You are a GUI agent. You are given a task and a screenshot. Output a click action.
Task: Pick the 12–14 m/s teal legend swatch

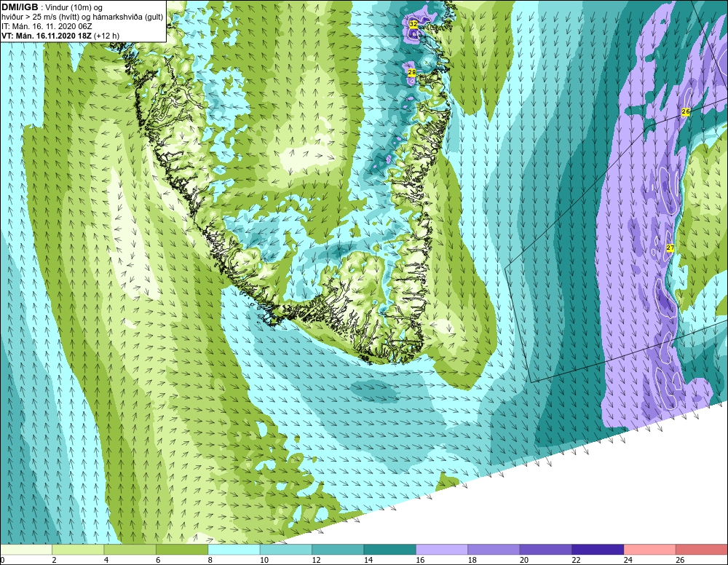click(338, 550)
